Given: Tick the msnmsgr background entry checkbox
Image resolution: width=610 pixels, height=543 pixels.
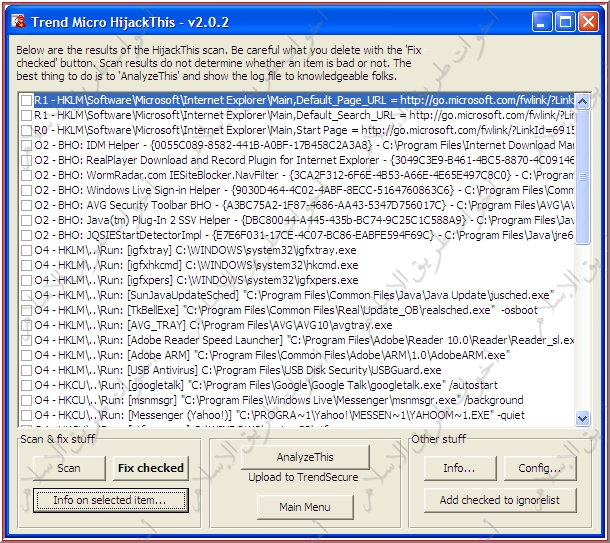Looking at the screenshot, I should click(x=26, y=400).
